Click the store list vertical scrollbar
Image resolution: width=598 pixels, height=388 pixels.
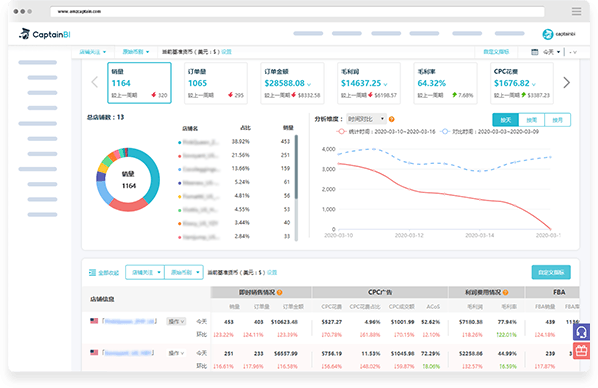296,167
